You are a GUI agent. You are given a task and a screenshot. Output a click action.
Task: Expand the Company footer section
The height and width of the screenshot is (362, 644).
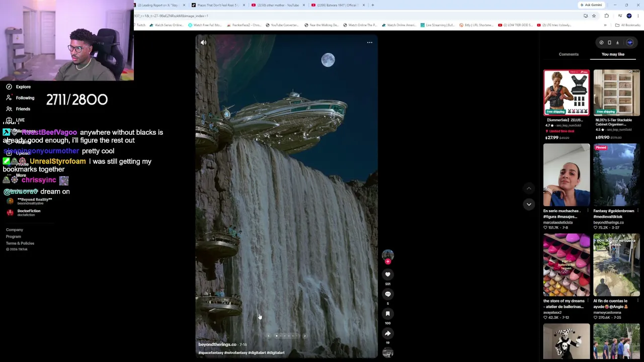[15, 230]
